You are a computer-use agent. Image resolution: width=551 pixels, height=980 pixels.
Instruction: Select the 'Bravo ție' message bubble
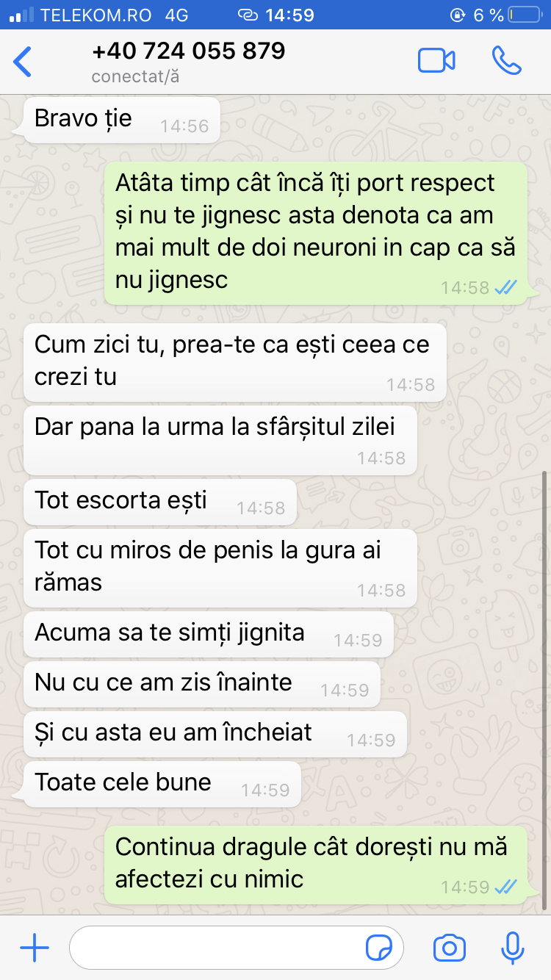tap(122, 120)
